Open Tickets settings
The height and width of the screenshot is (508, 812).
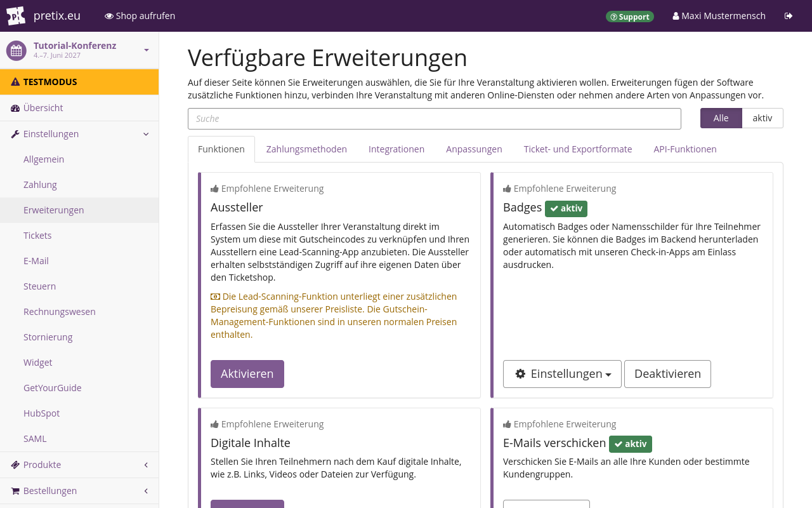point(79,236)
